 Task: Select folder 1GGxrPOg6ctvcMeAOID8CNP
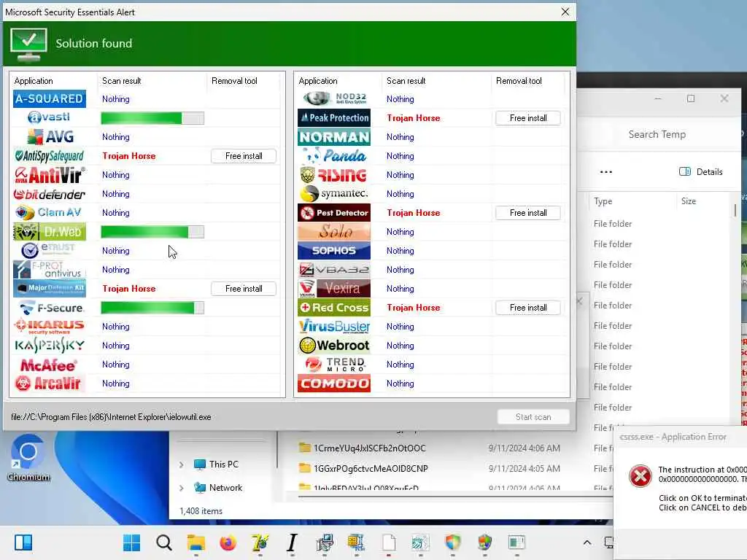370,469
